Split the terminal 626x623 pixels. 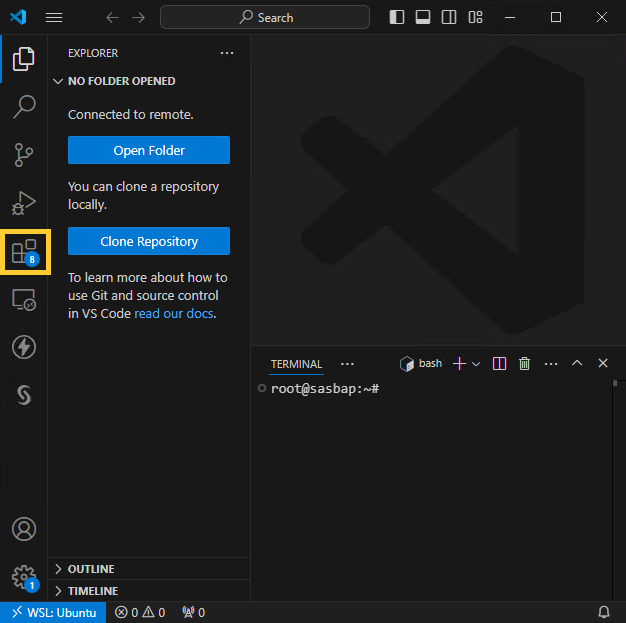tap(499, 363)
